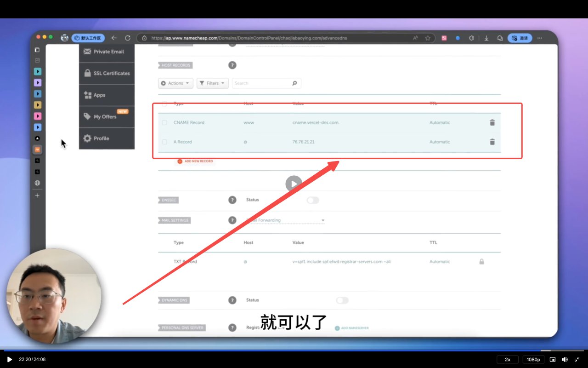Click the play button in the bottom control bar

pos(9,359)
